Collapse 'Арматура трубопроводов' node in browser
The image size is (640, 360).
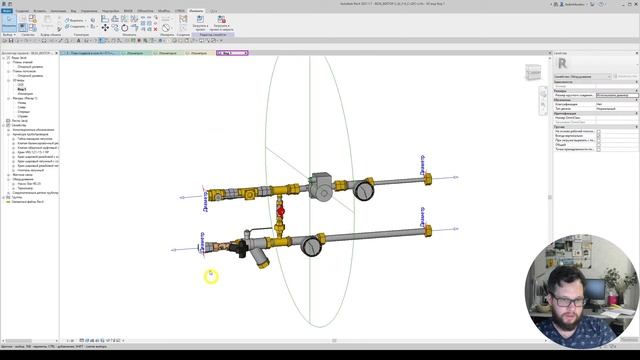click(9, 134)
